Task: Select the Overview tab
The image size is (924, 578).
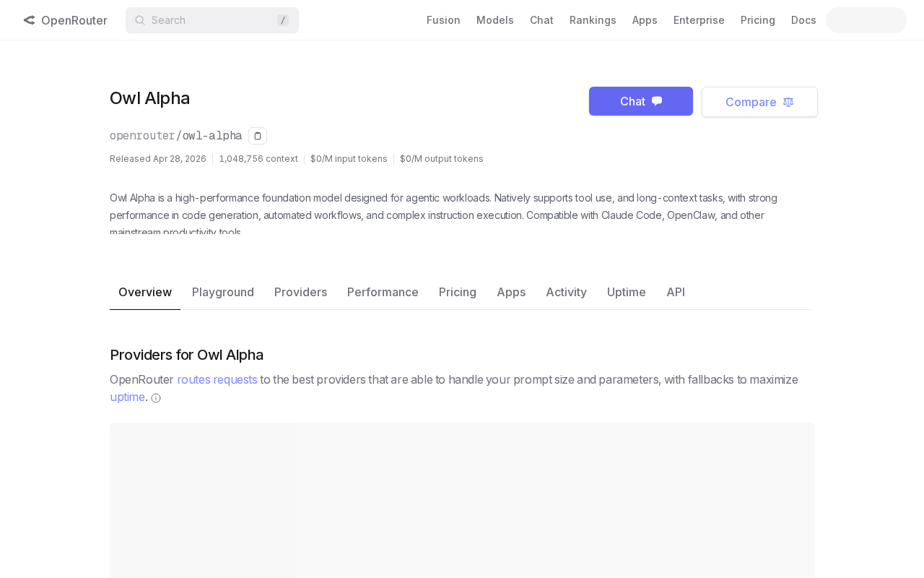Action: pyautogui.click(x=145, y=292)
